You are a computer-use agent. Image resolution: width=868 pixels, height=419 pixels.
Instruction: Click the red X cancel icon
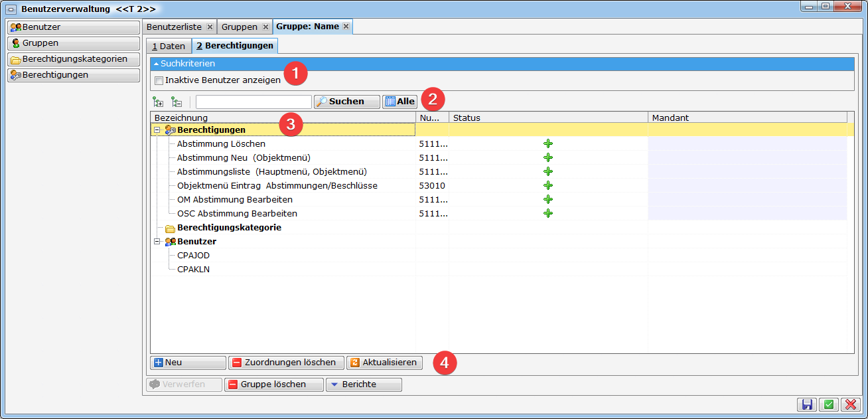point(849,404)
